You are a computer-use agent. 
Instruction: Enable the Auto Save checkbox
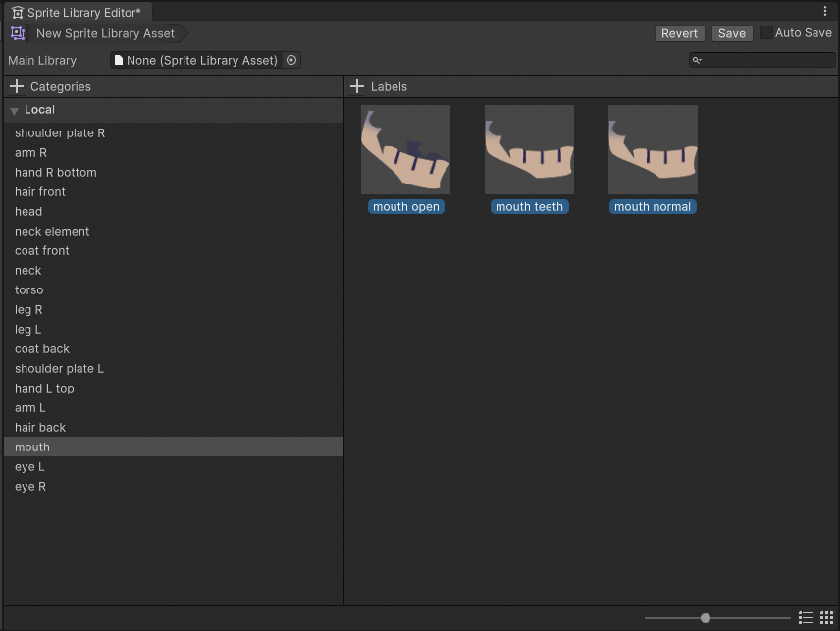click(x=766, y=32)
